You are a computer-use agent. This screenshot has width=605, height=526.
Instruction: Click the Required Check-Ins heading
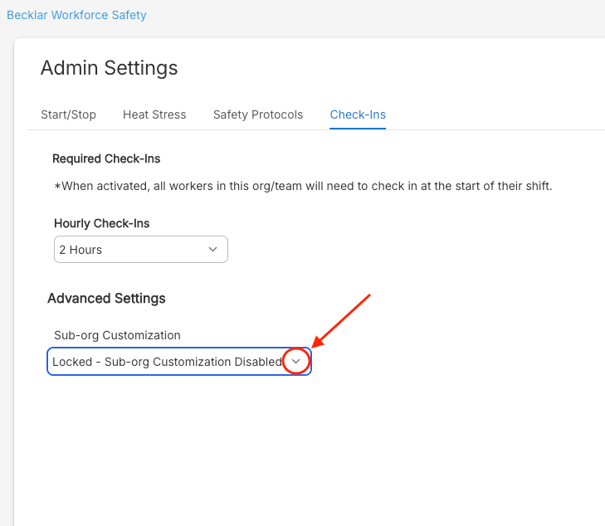pos(106,158)
